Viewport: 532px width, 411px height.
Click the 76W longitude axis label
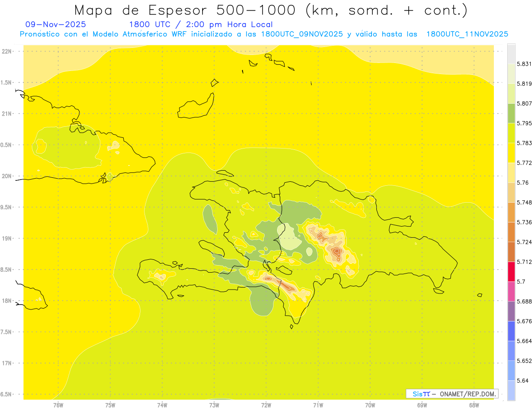(x=58, y=405)
